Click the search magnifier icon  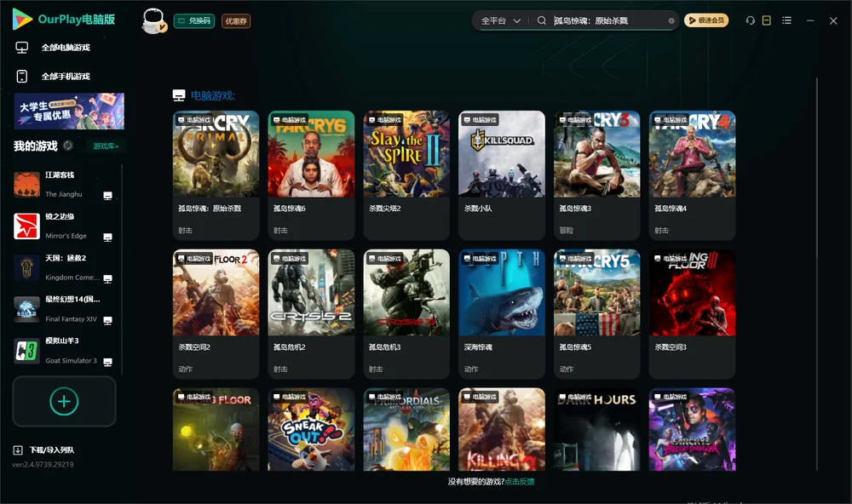(x=541, y=20)
